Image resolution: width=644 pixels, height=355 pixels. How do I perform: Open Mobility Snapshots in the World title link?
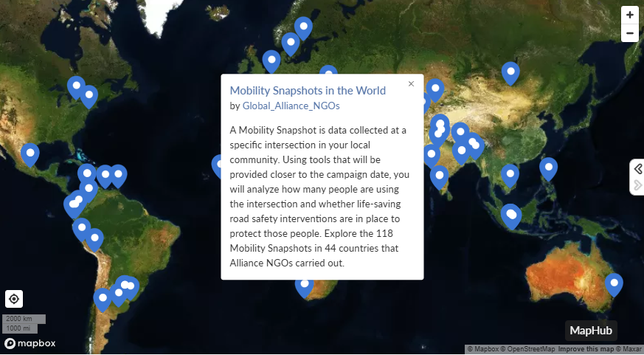pyautogui.click(x=308, y=91)
